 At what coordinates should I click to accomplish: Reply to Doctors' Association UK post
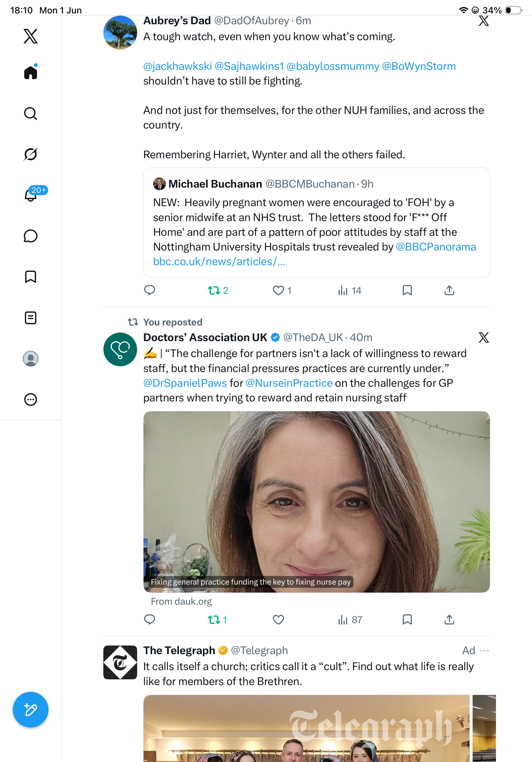pos(150,620)
